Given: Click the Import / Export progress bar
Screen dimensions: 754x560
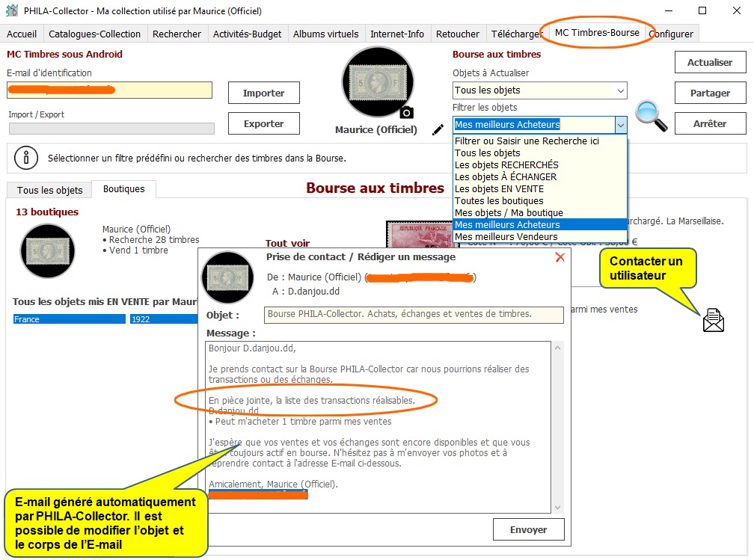Looking at the screenshot, I should click(111, 129).
